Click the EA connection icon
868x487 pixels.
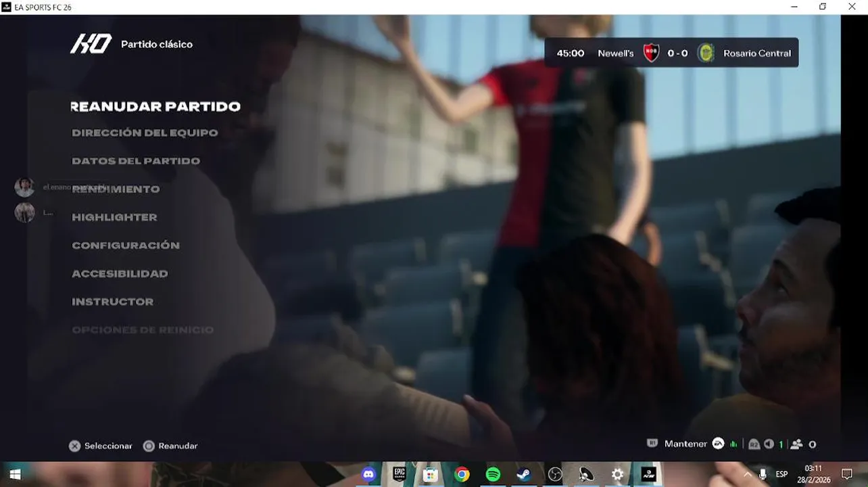coord(719,444)
